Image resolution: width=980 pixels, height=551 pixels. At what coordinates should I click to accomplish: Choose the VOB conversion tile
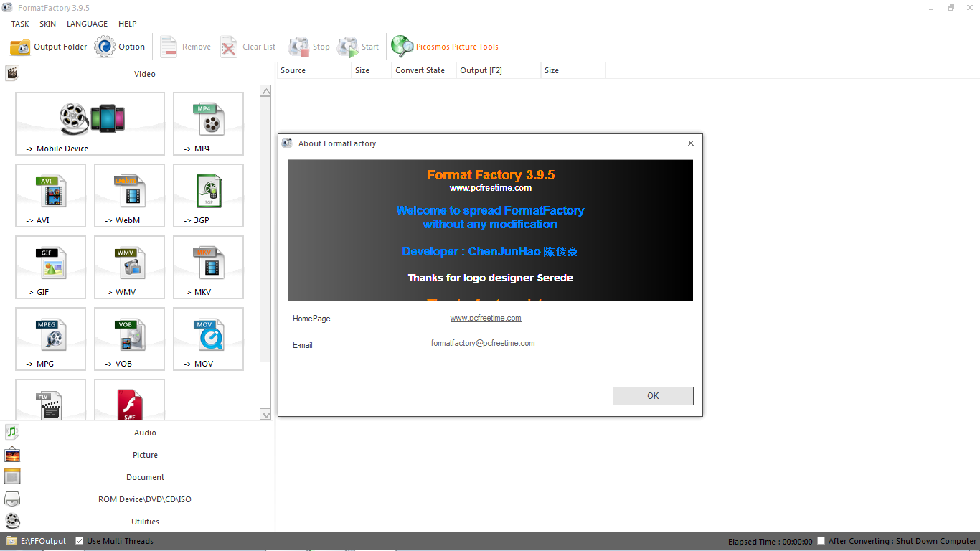(x=129, y=339)
